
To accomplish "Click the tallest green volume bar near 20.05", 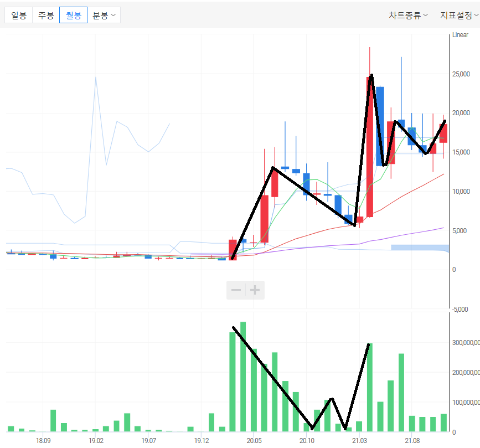I will [x=243, y=377].
